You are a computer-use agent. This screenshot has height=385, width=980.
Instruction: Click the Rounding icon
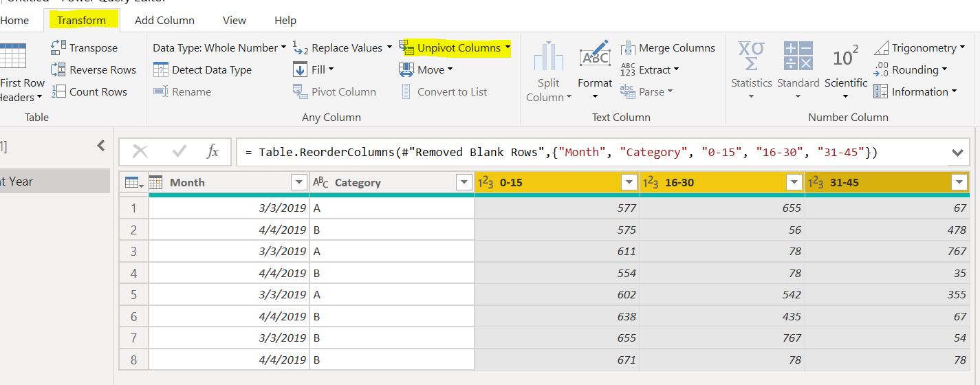[881, 69]
